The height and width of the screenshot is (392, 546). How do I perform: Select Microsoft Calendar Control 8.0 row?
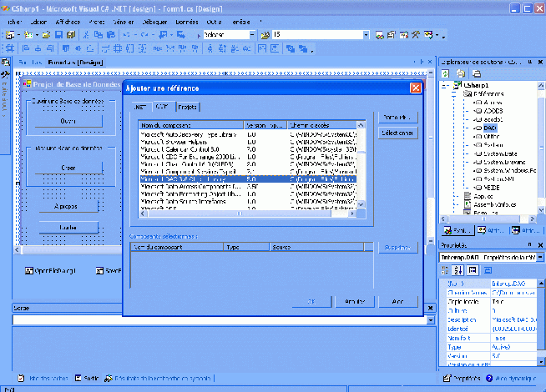[x=248, y=149]
